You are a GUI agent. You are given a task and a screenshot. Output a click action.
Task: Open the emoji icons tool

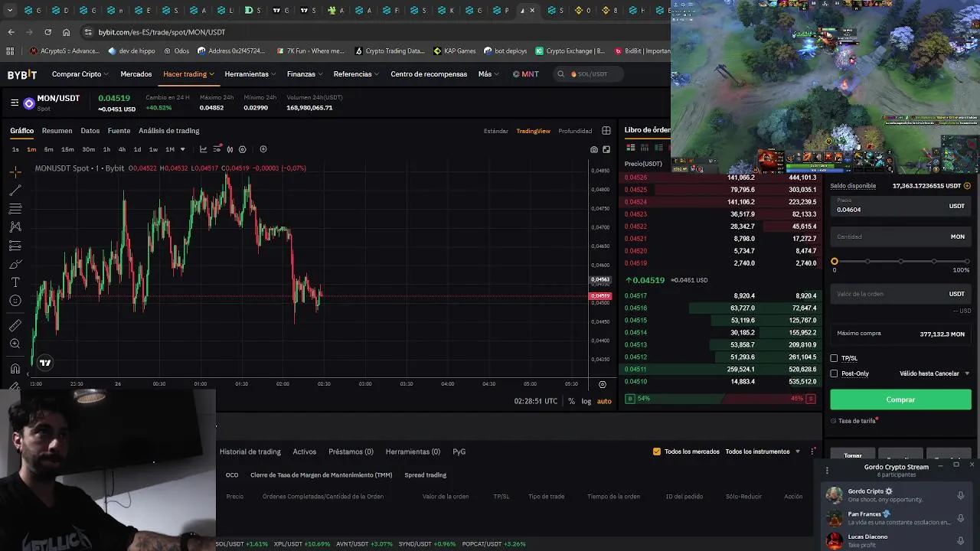pyautogui.click(x=15, y=301)
